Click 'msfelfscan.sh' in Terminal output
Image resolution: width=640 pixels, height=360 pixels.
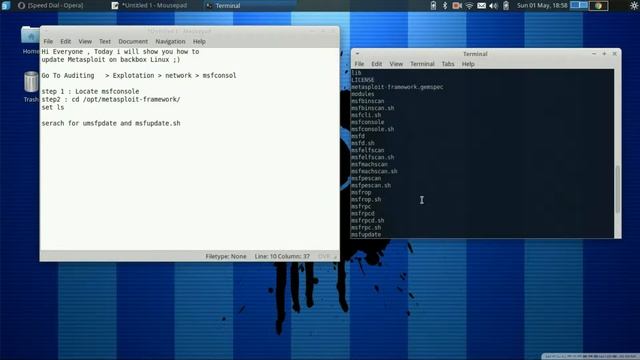[373, 157]
